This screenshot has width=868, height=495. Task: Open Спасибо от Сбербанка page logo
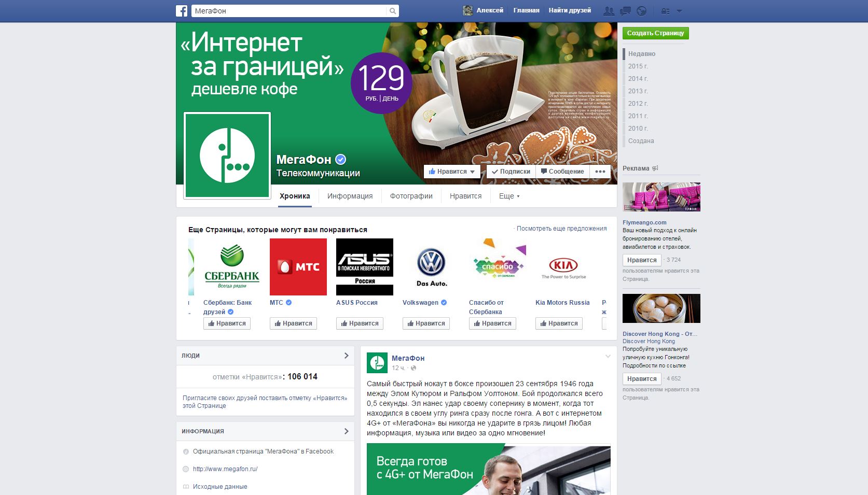pos(498,267)
